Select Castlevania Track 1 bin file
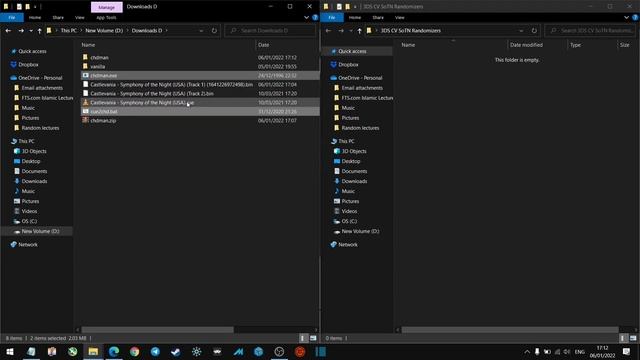This screenshot has height=360, width=640. [x=171, y=84]
